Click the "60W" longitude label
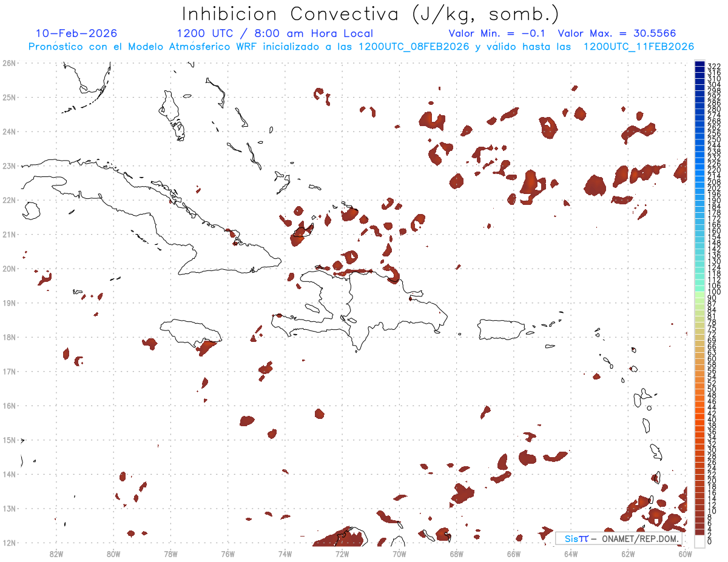Screen dimensions: 728x562 tap(685, 554)
